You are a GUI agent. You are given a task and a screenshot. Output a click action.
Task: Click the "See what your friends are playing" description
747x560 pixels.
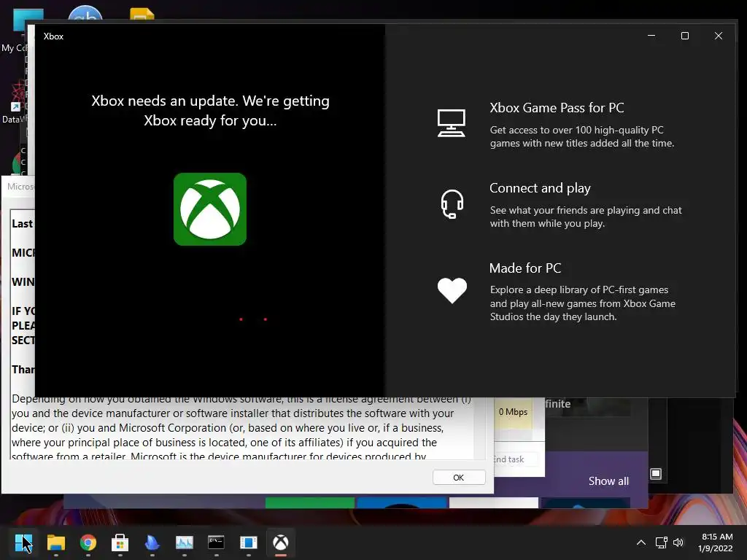tap(586, 217)
